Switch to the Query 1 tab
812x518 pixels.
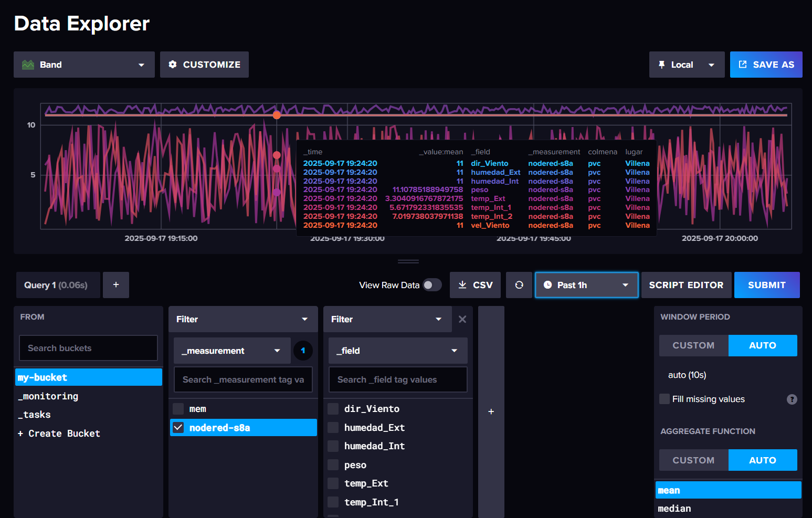(58, 284)
